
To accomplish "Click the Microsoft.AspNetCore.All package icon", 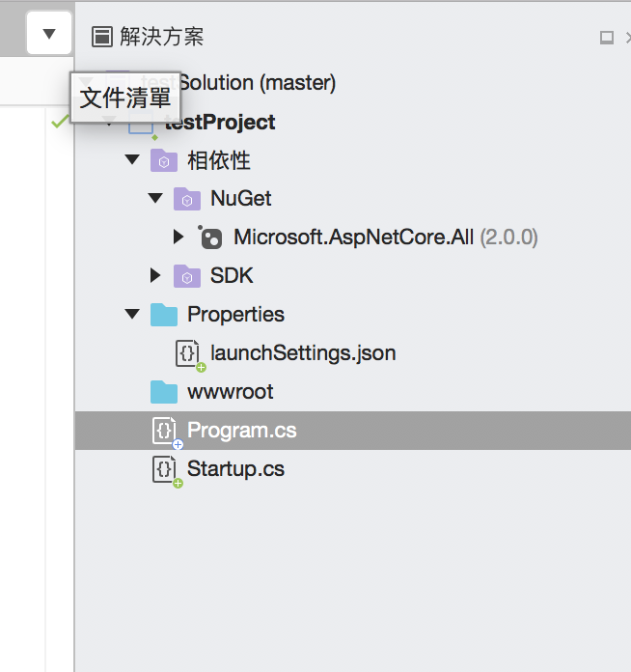I will 209,238.
